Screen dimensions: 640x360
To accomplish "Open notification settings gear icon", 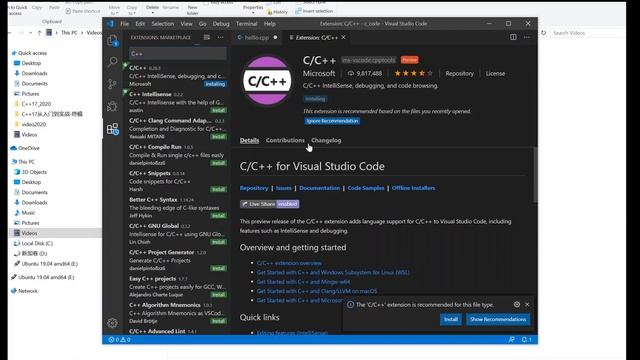I will (517, 304).
